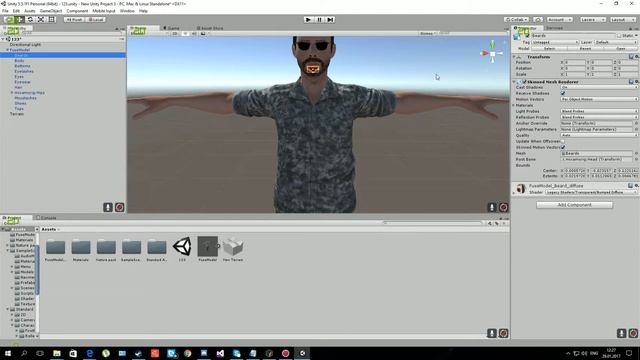
Task: Click the Pause button
Action: tap(319, 20)
